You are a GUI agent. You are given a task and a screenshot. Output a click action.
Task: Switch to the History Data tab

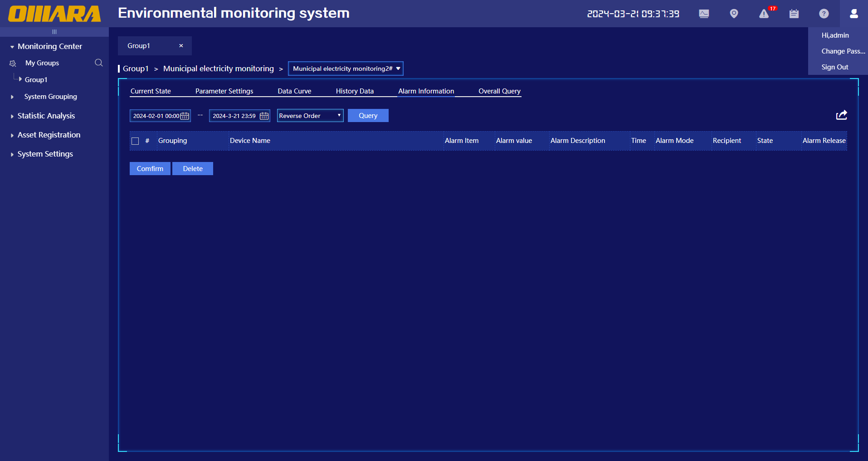(355, 91)
